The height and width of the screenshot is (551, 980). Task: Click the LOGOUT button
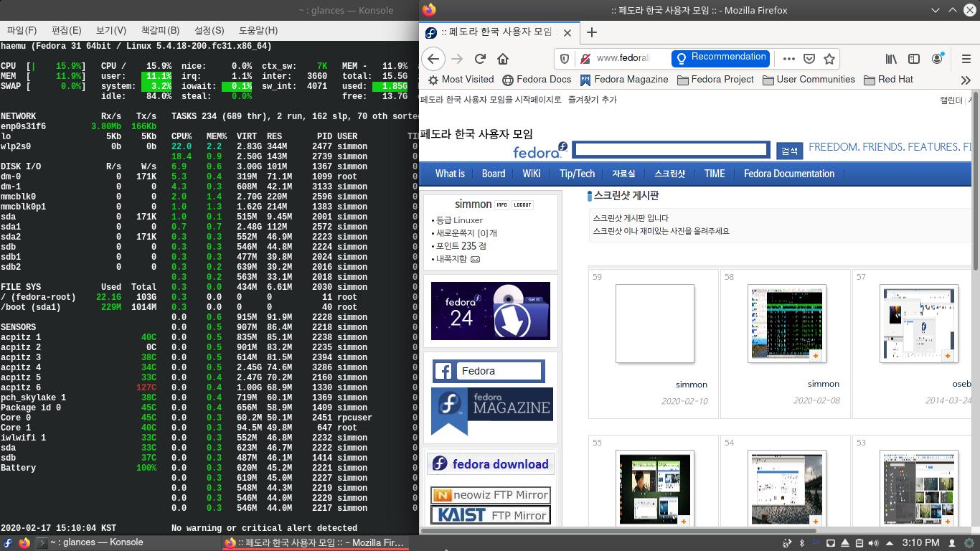pos(522,205)
